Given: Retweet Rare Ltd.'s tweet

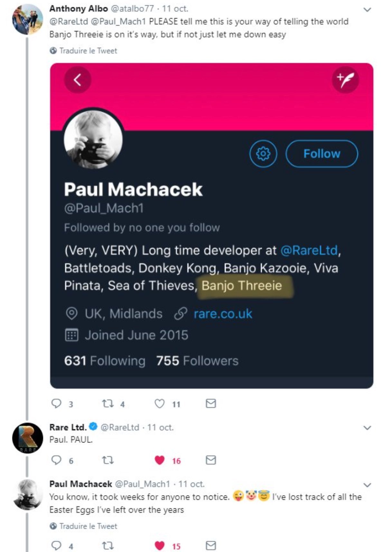Looking at the screenshot, I should 107,460.
